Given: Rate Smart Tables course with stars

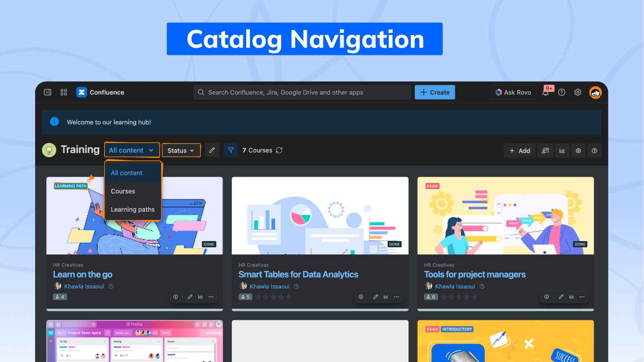Looking at the screenshot, I should (x=273, y=297).
